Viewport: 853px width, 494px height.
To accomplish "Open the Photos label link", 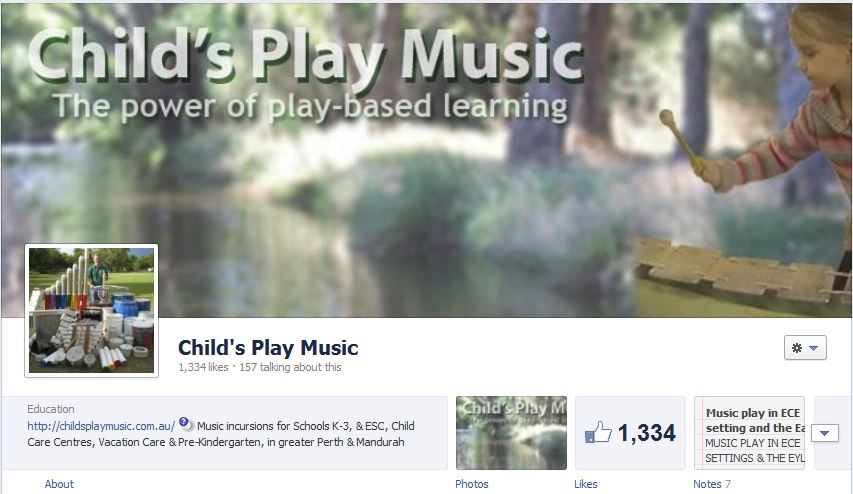I will coord(472,484).
